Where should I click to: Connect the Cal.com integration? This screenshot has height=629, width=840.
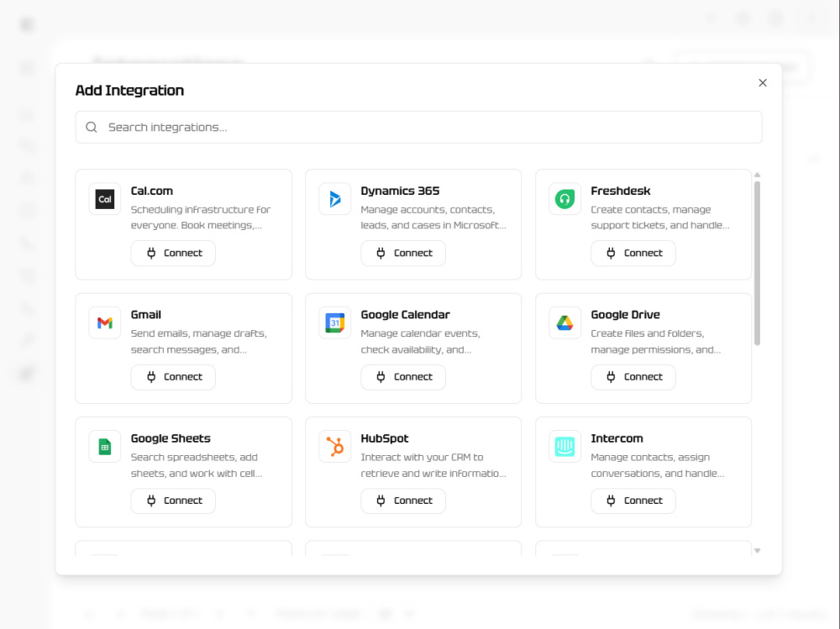coord(173,253)
